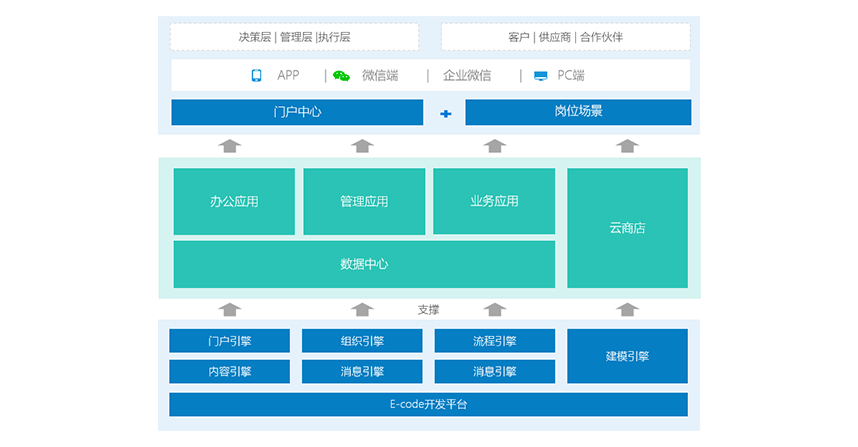Click the blue monitor icon beside PC端

[540, 76]
